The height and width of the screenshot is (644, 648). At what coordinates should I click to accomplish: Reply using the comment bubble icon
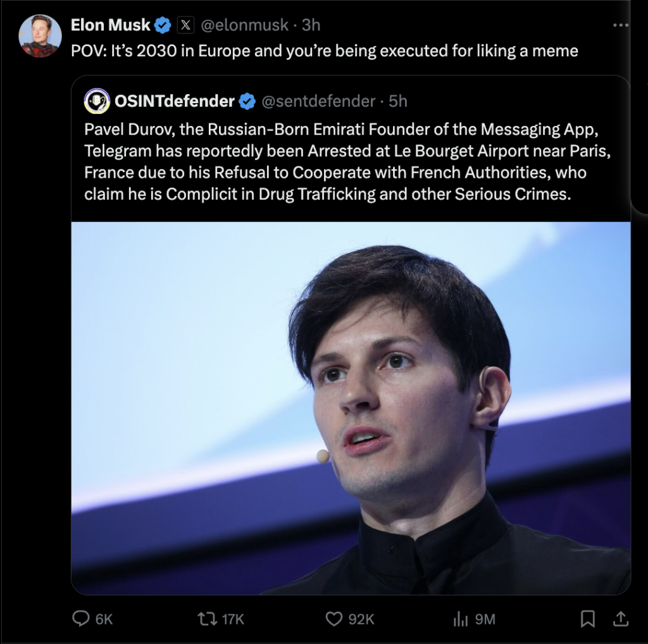[80, 619]
